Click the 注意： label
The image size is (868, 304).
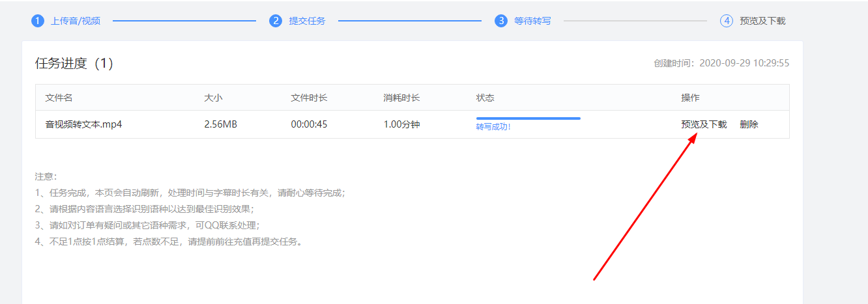tap(46, 176)
